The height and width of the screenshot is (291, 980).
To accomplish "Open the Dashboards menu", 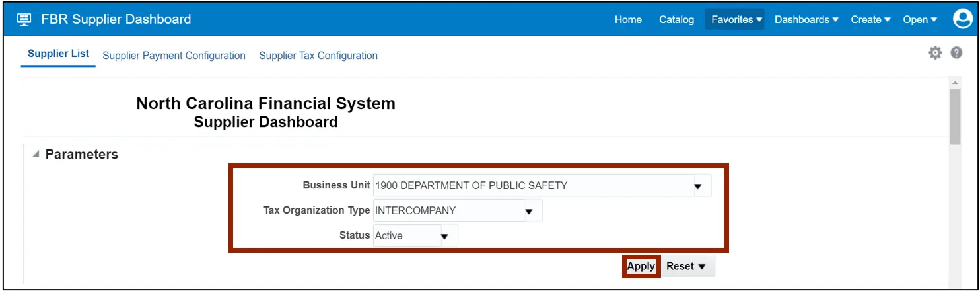I will 806,20.
